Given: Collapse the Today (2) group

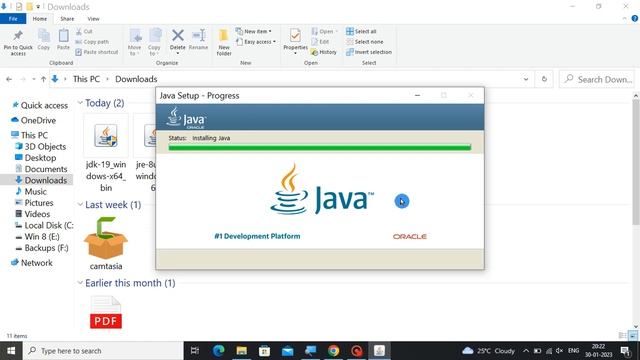Looking at the screenshot, I should click(80, 103).
